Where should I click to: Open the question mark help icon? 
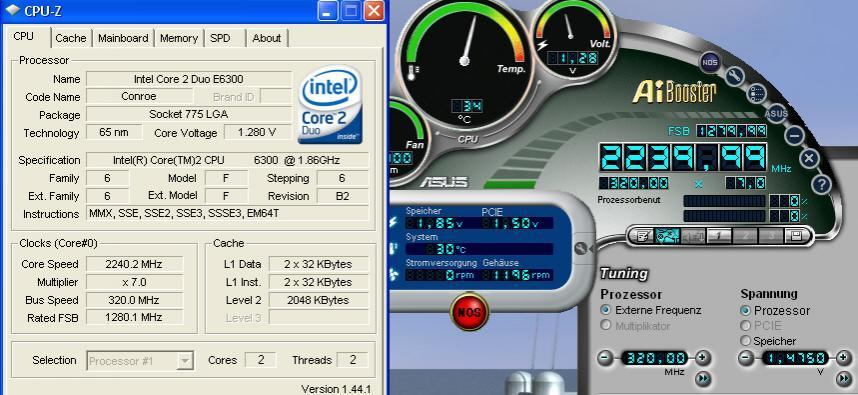pyautogui.click(x=821, y=184)
